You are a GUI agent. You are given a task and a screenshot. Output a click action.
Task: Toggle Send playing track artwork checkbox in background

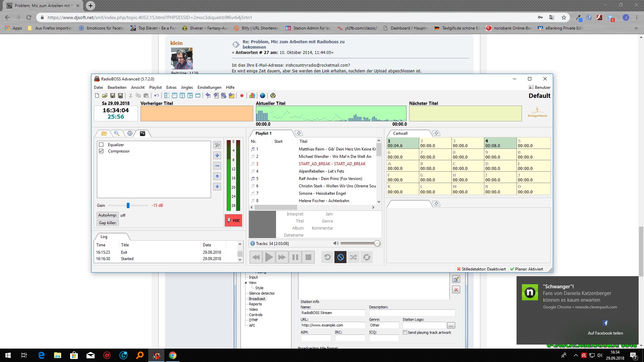click(x=405, y=333)
